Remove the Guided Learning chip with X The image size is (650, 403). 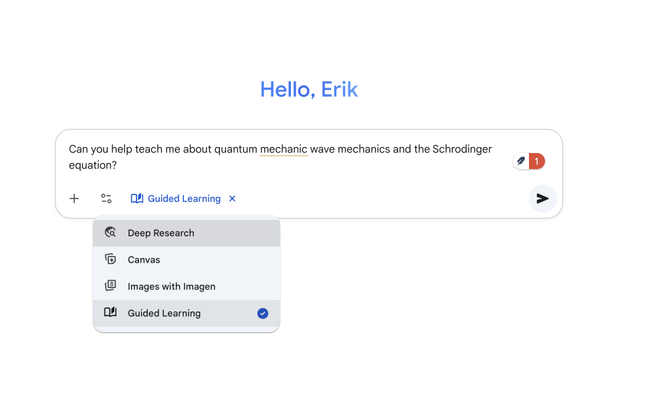click(x=232, y=199)
